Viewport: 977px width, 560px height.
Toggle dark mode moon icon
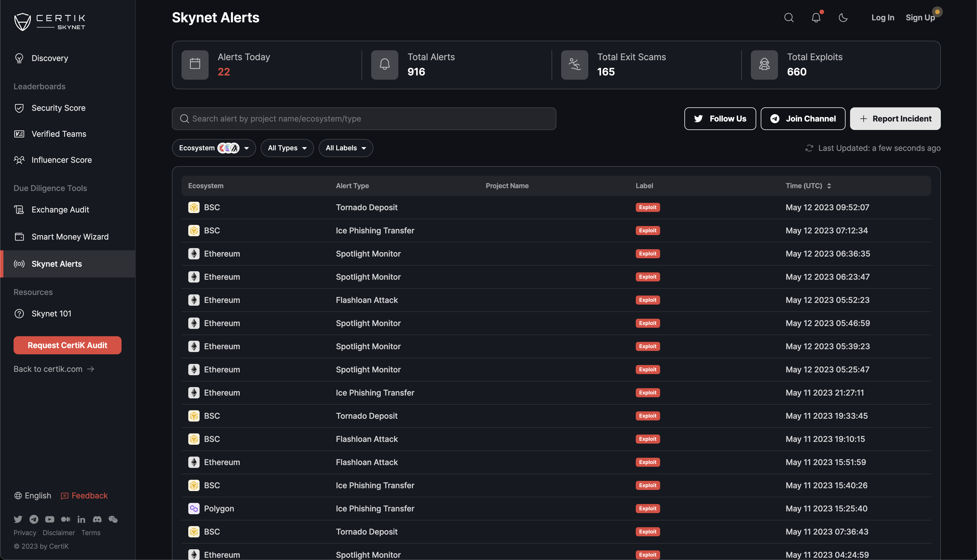click(x=843, y=18)
